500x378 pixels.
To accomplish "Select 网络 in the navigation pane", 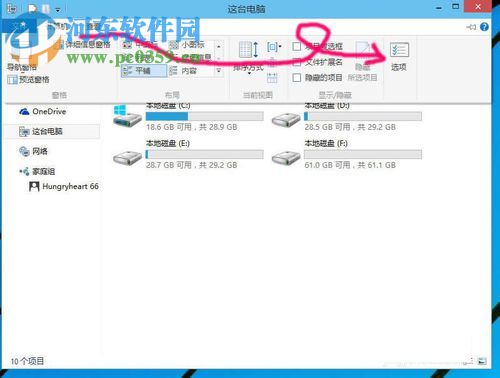I will [x=34, y=151].
